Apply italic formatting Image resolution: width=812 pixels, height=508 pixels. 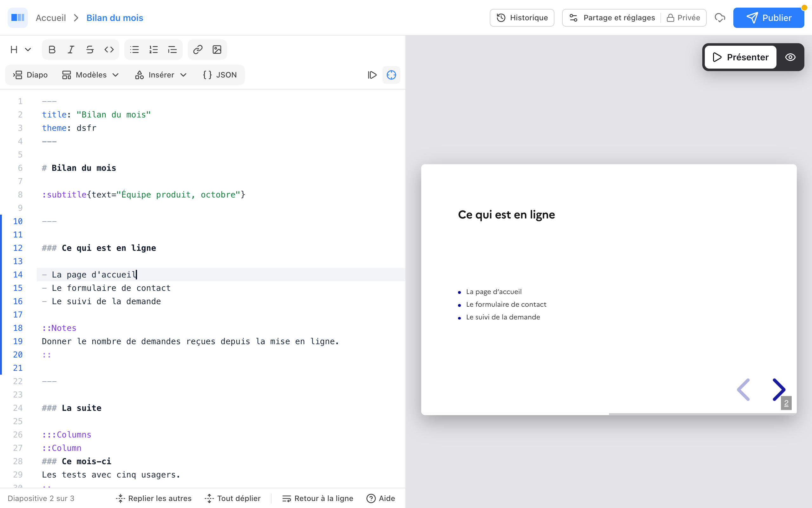(71, 50)
